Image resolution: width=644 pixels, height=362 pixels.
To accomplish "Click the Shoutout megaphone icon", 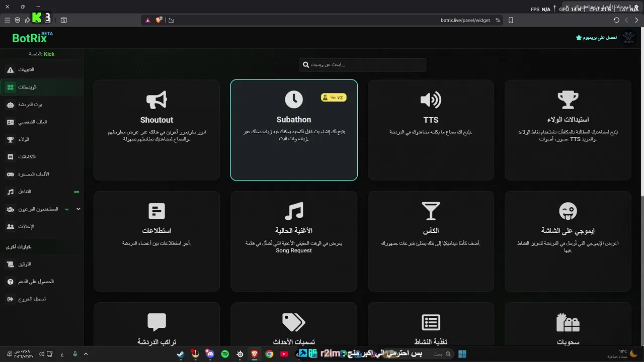I will tap(156, 100).
